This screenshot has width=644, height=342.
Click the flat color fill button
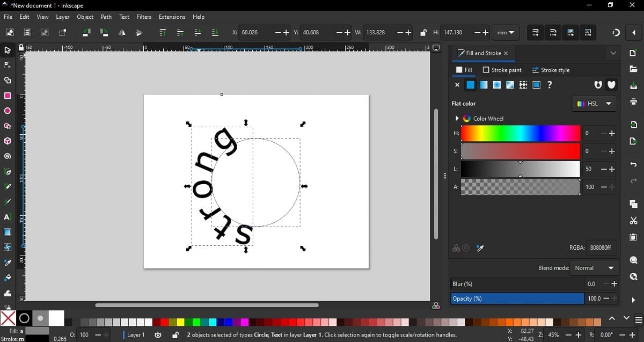[471, 85]
